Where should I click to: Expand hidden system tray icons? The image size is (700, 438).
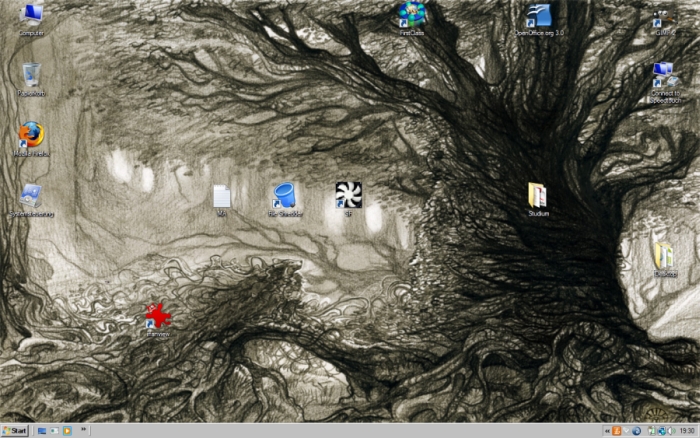[x=607, y=431]
